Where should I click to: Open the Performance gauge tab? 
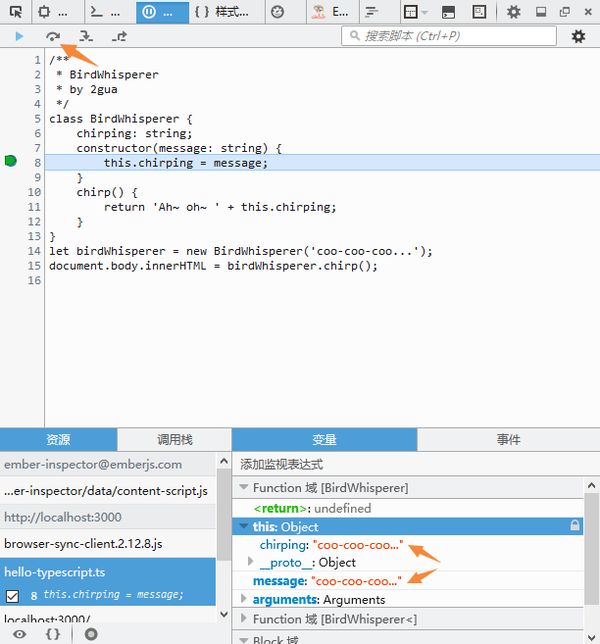(x=278, y=12)
